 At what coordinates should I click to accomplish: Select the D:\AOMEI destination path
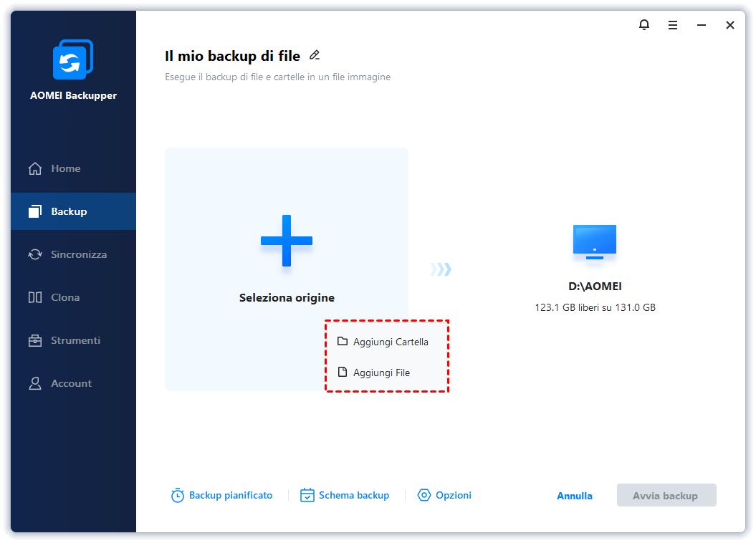[x=595, y=287]
